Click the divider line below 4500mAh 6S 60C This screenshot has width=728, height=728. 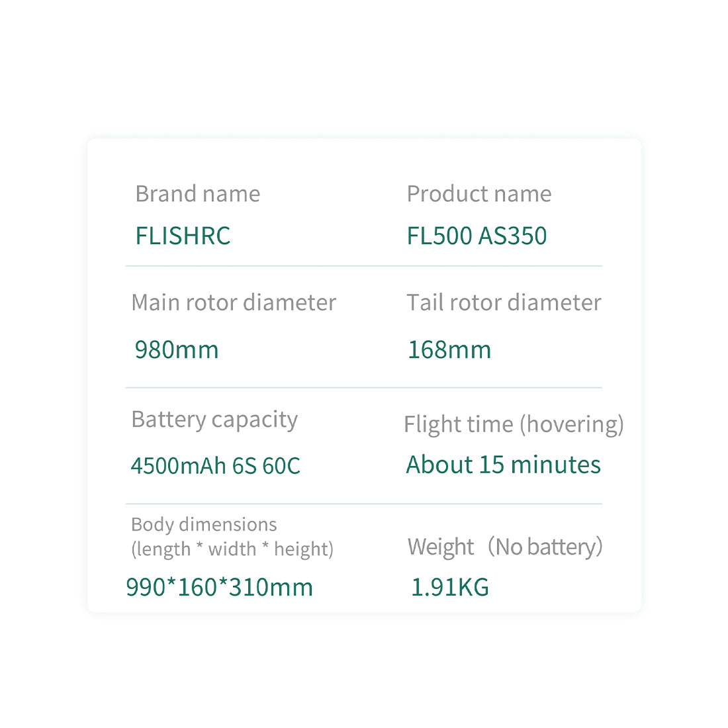[363, 504]
